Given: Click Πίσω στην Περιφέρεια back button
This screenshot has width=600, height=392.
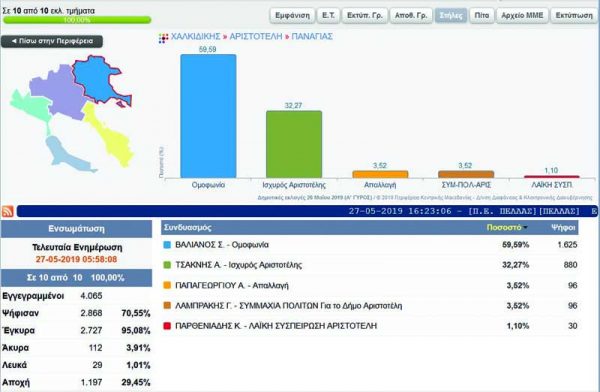Looking at the screenshot, I should coord(52,41).
